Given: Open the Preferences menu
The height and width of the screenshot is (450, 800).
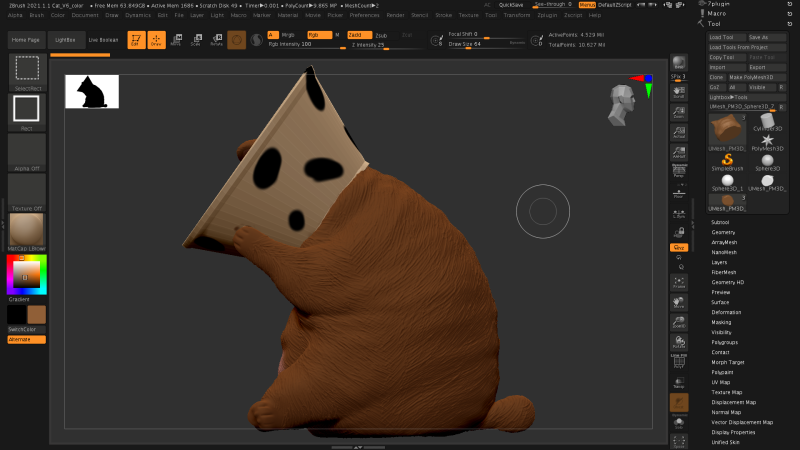Looking at the screenshot, I should [364, 16].
